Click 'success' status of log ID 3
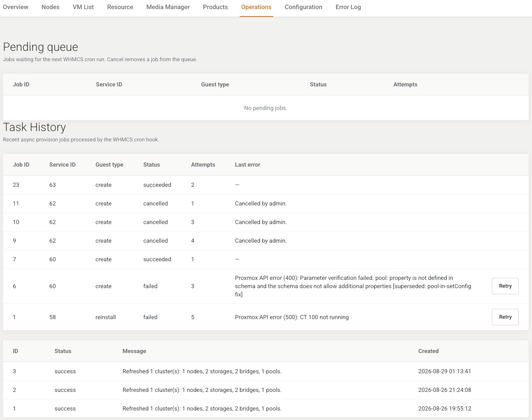Viewport: 532px width, 420px height. coord(65,371)
